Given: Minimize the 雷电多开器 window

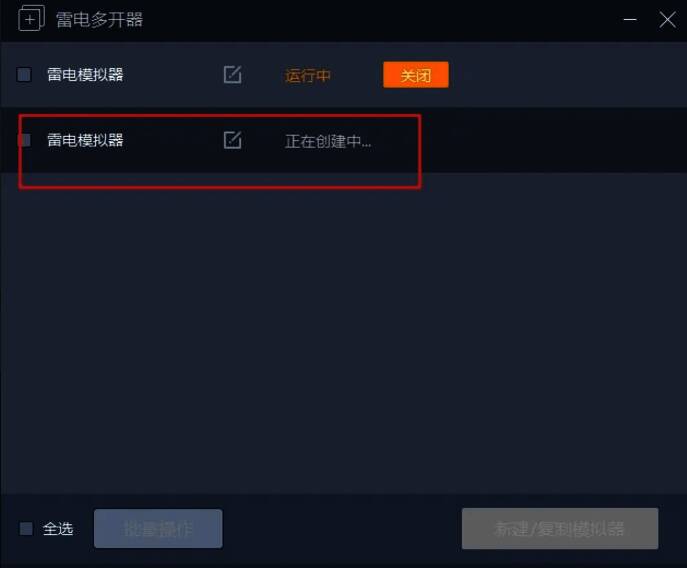Looking at the screenshot, I should point(630,19).
